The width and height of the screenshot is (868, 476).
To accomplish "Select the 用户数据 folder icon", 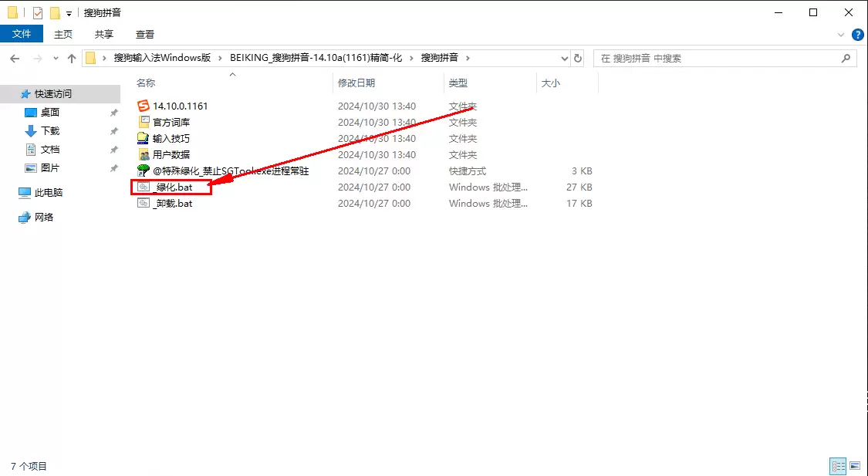I will 144,154.
